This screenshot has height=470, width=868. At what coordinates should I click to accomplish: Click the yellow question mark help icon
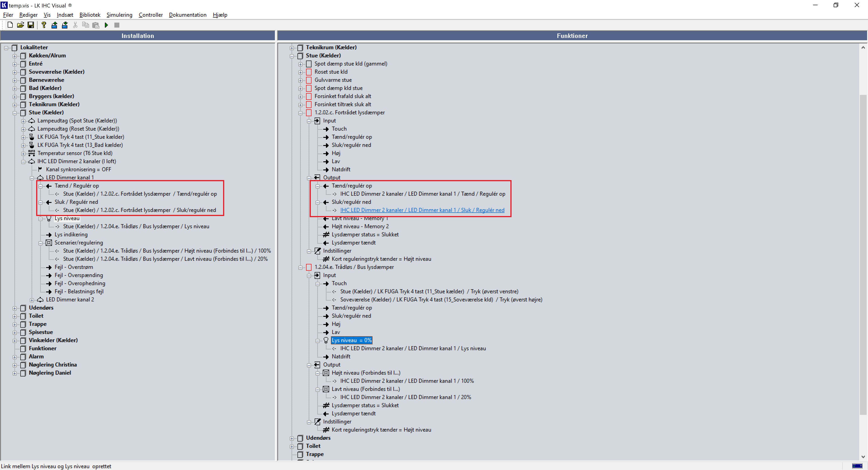(43, 25)
